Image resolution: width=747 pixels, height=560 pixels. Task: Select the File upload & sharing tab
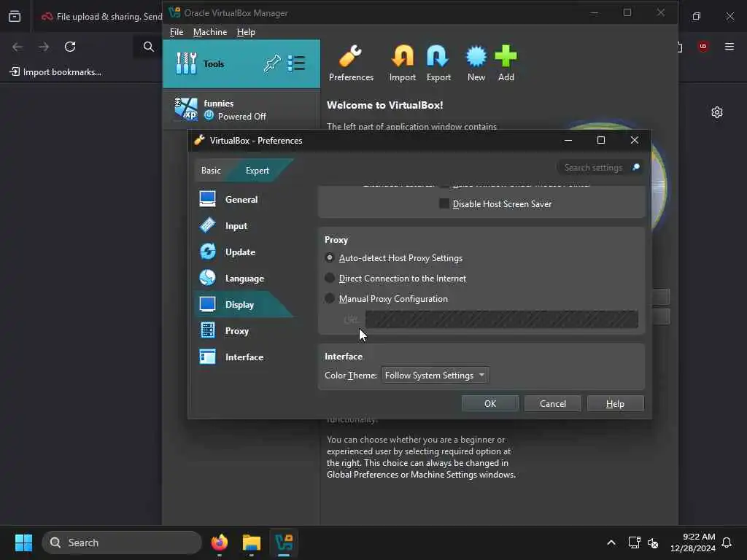[x=101, y=17]
